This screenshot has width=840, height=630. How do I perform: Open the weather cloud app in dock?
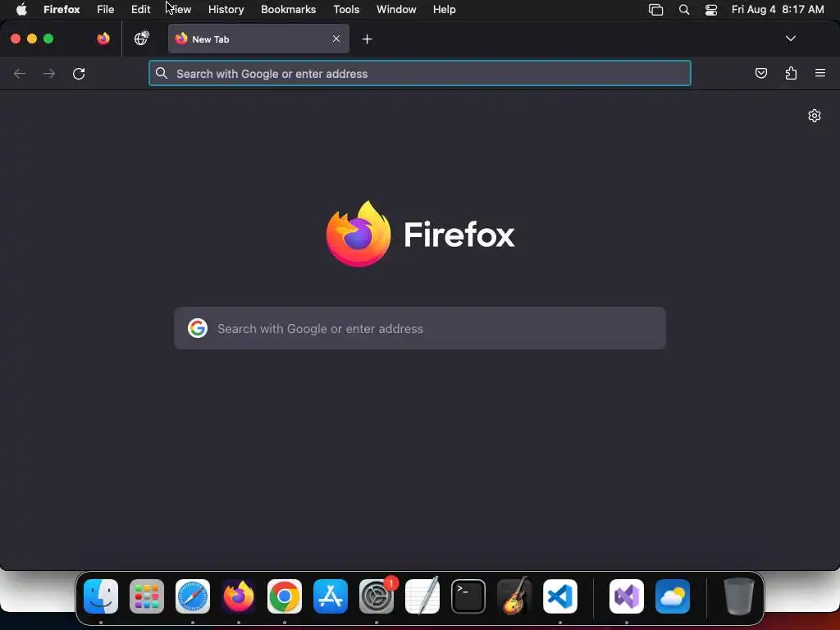(x=673, y=596)
